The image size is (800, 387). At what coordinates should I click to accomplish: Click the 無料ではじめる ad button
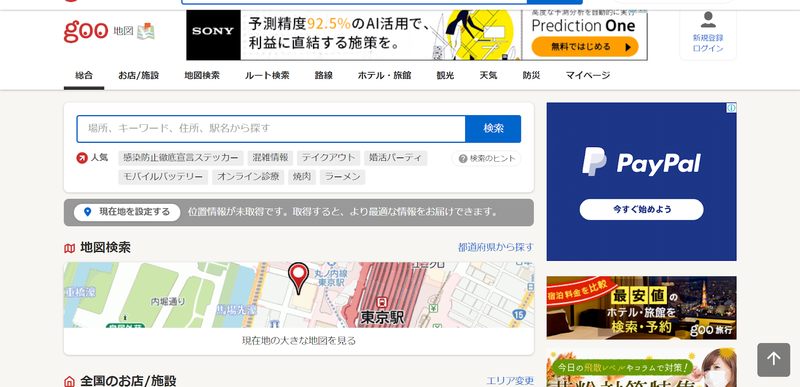pos(585,47)
